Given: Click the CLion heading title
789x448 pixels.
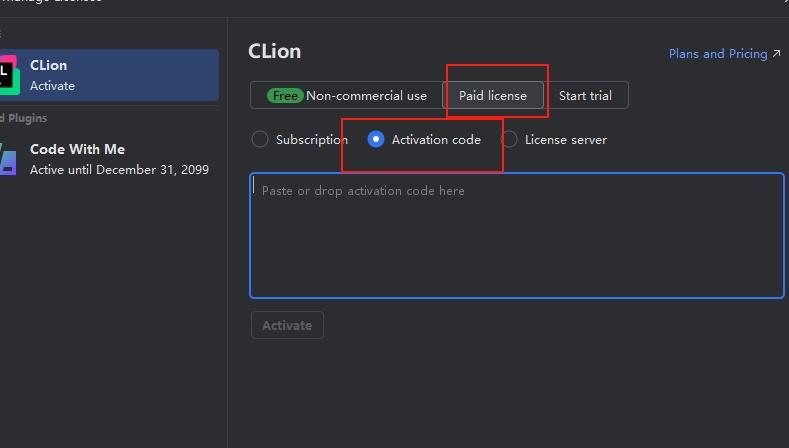Looking at the screenshot, I should point(275,51).
